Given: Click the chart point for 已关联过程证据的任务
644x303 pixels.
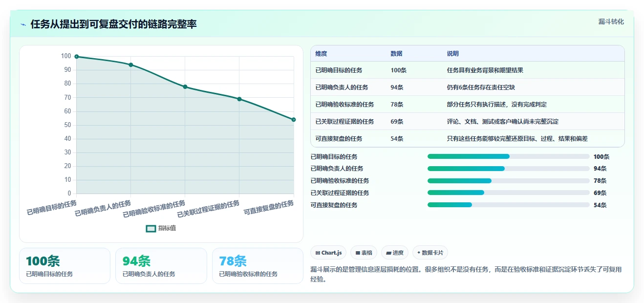Looking at the screenshot, I should [x=239, y=99].
